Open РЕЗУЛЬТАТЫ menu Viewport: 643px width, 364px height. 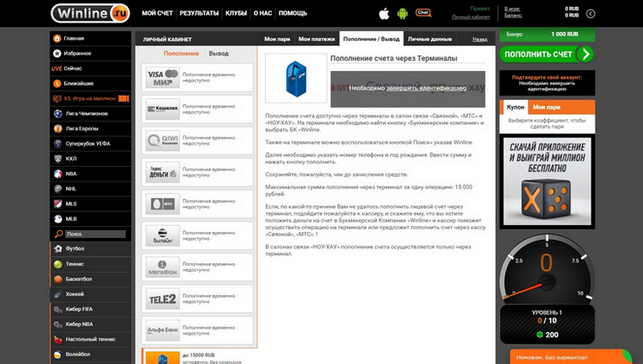click(x=199, y=13)
